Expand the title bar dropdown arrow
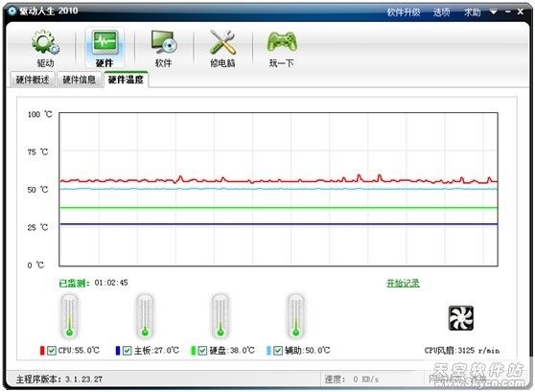This screenshot has width=535, height=392. [494, 12]
